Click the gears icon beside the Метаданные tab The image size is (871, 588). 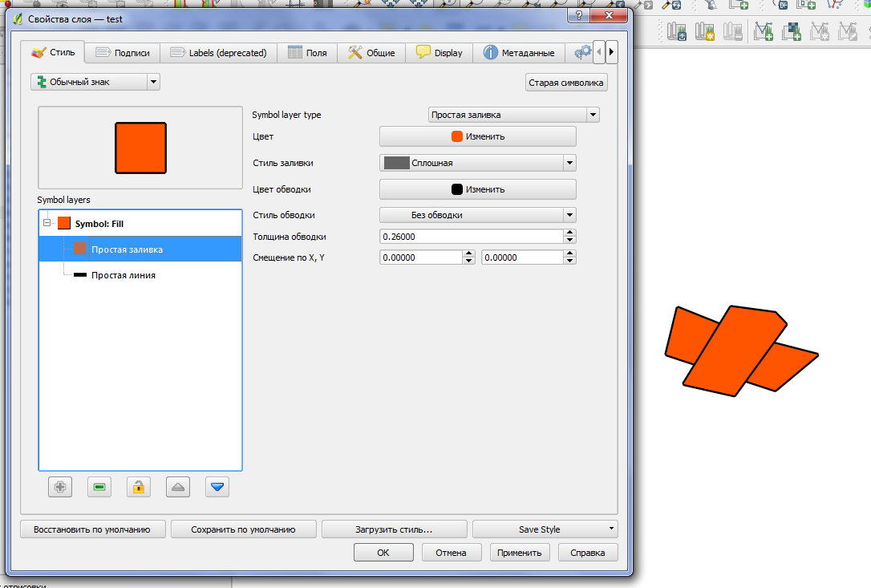(x=581, y=52)
